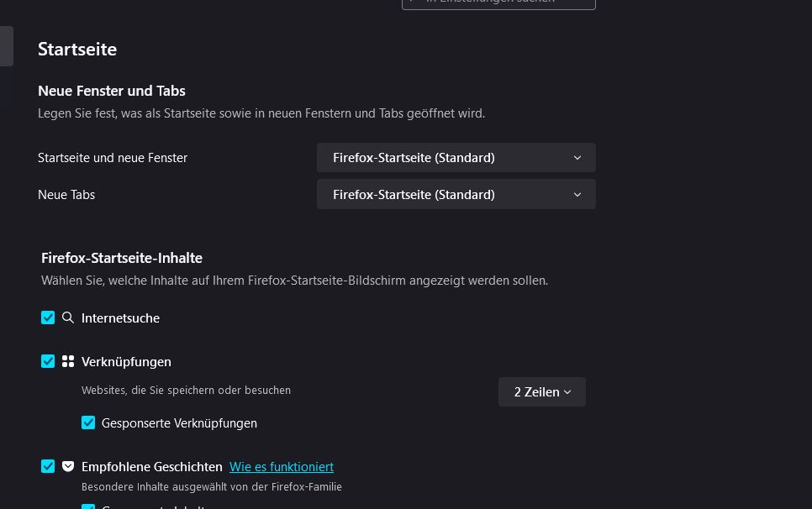Click the Empfohlene Geschichten label
This screenshot has height=509, width=812.
click(x=152, y=467)
